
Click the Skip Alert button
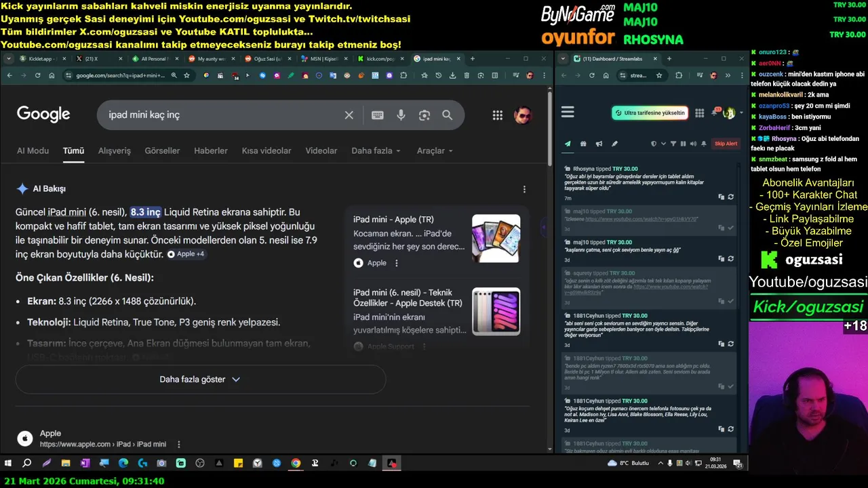726,144
